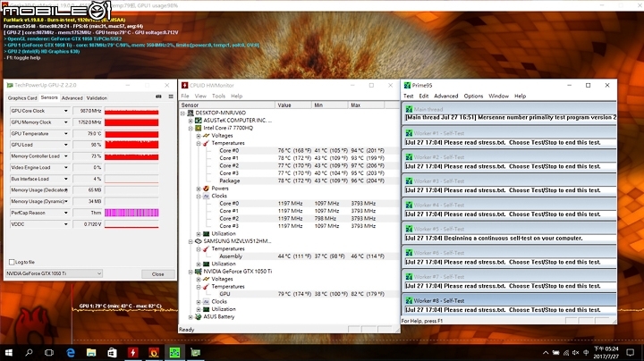Click the Max column header in HWMonitor
The height and width of the screenshot is (361, 644).
[367, 105]
